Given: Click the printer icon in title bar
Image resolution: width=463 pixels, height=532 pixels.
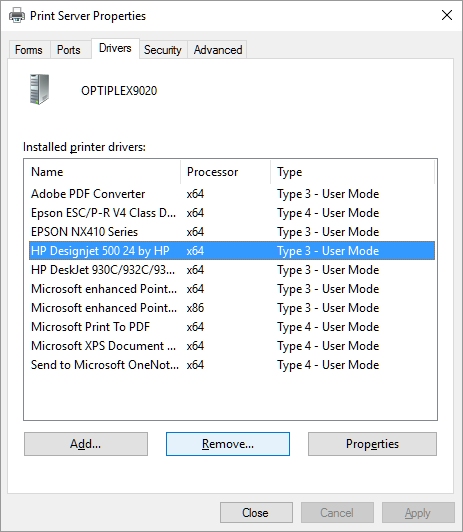Looking at the screenshot, I should 17,15.
